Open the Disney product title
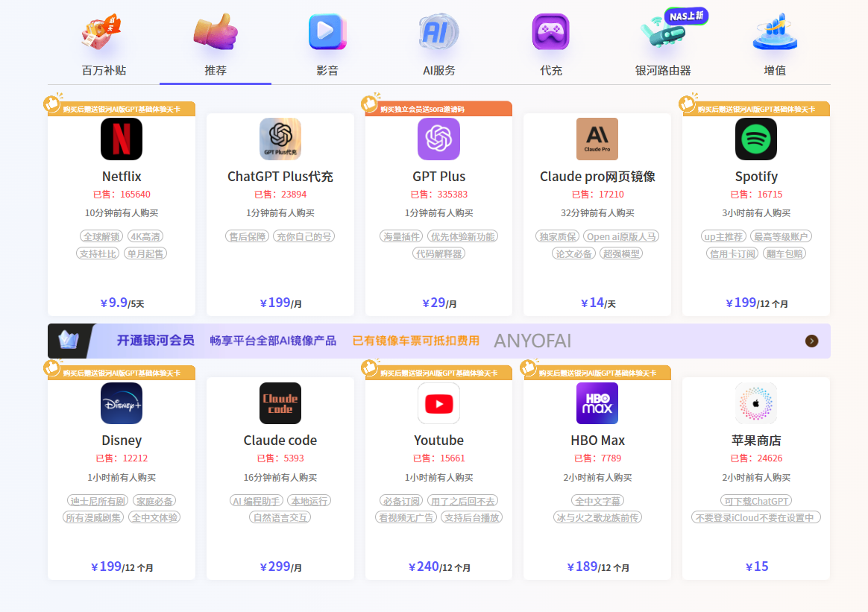868x612 pixels. (x=122, y=441)
